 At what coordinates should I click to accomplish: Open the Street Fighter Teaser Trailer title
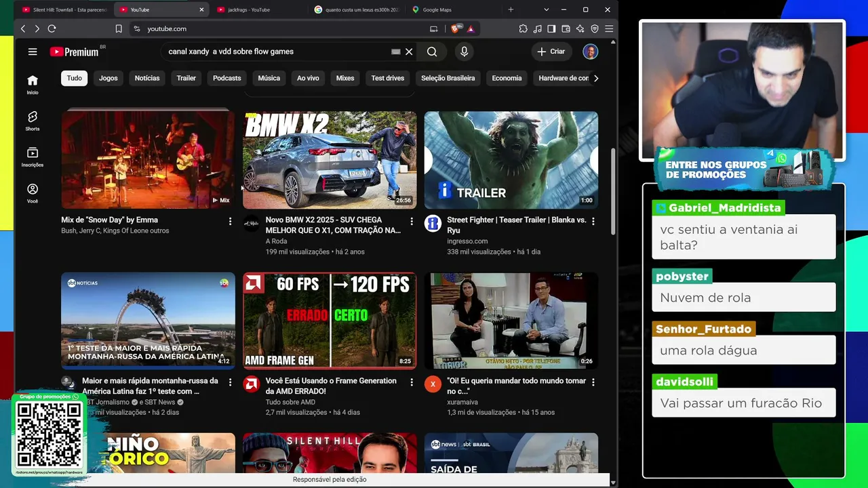517,225
